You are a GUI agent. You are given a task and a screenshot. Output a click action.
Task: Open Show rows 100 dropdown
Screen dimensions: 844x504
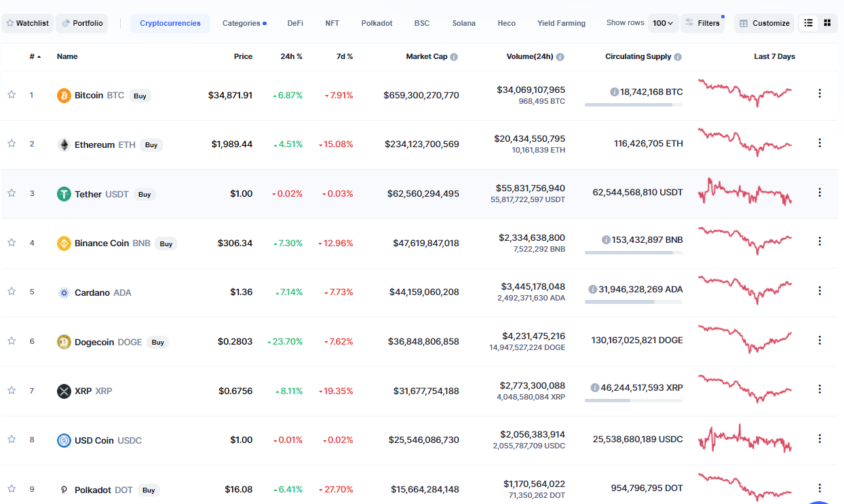pos(663,23)
